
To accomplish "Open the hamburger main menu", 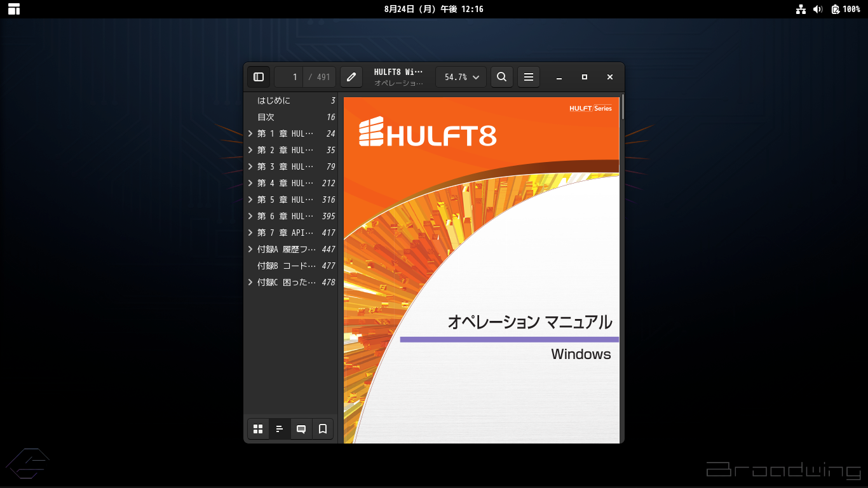I will (528, 77).
